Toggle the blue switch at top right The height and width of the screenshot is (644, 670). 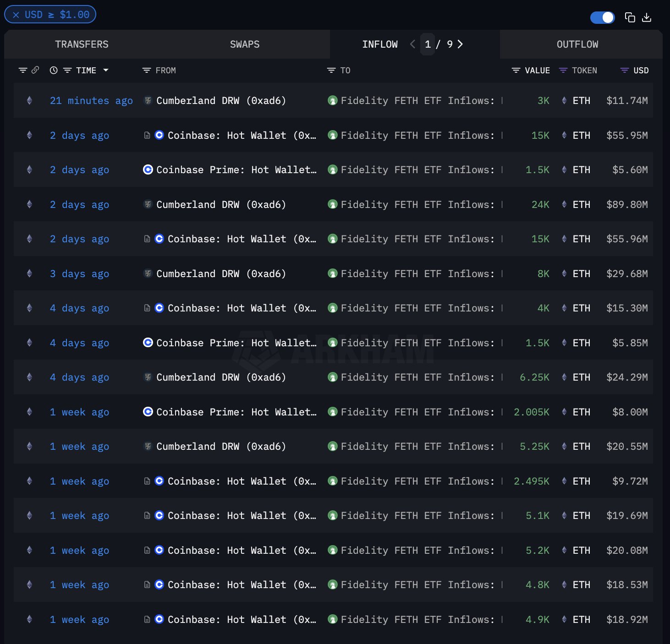click(x=602, y=17)
